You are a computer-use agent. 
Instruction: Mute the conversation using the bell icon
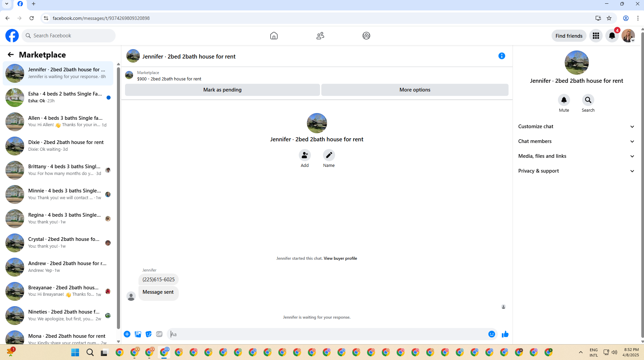(564, 100)
